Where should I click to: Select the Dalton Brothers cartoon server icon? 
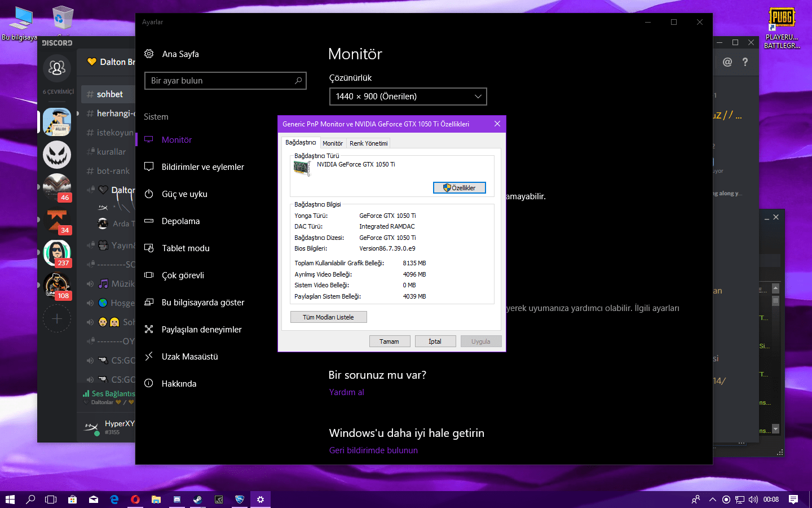click(x=57, y=122)
